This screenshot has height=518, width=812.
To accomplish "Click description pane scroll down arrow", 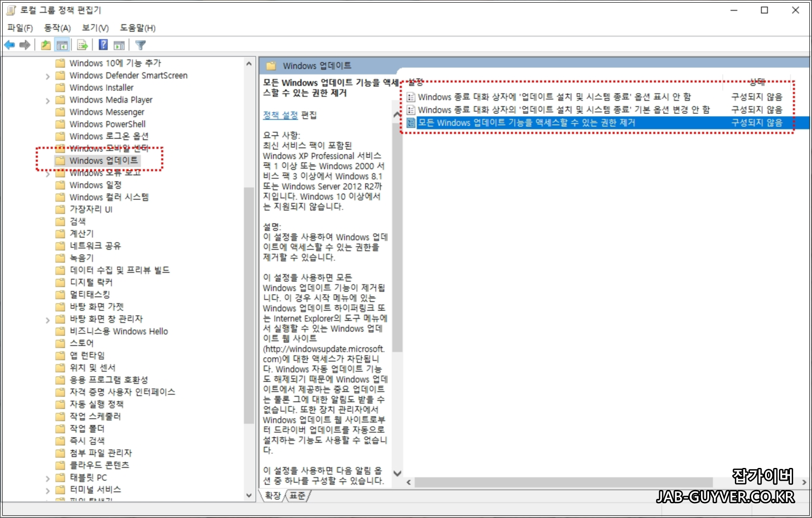I will tap(397, 473).
